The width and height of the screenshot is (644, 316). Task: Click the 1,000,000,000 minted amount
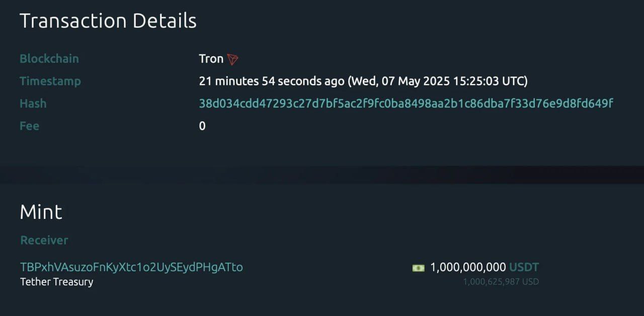click(467, 267)
